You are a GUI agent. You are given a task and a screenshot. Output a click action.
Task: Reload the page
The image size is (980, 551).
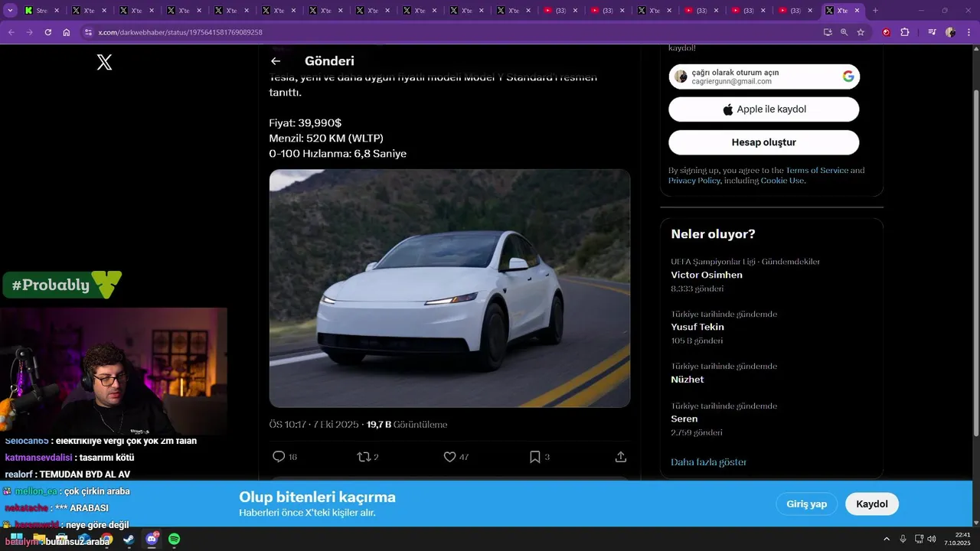(x=47, y=32)
